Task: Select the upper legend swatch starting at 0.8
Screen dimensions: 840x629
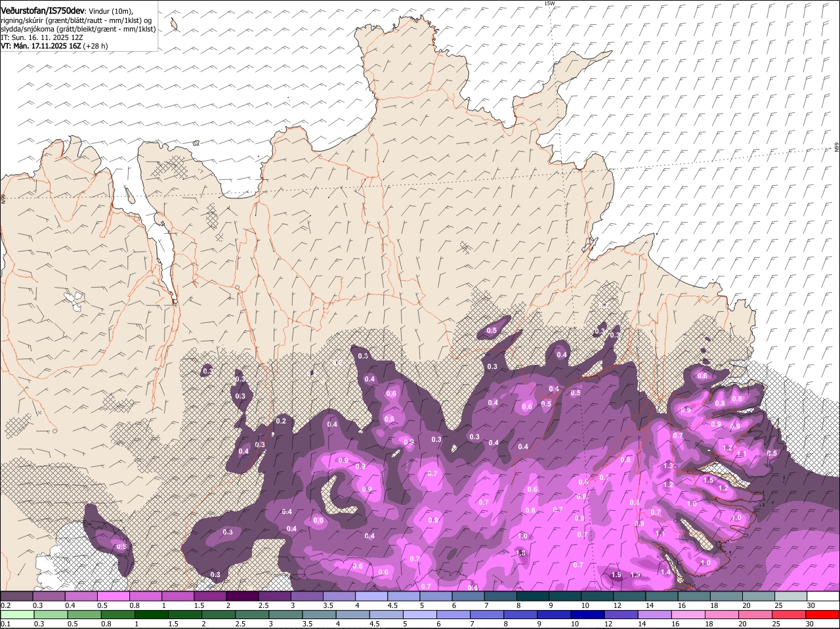Action: [x=146, y=596]
